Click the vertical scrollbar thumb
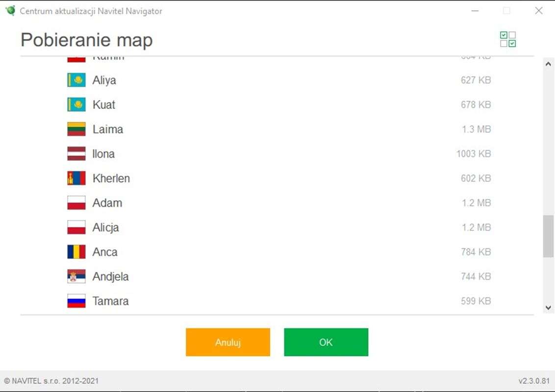 pyautogui.click(x=548, y=236)
